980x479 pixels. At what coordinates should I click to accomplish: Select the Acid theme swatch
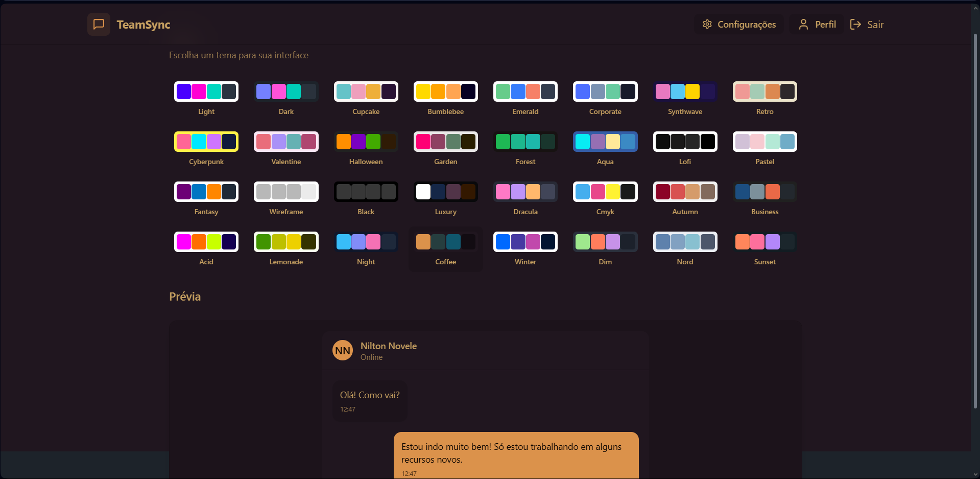(206, 242)
